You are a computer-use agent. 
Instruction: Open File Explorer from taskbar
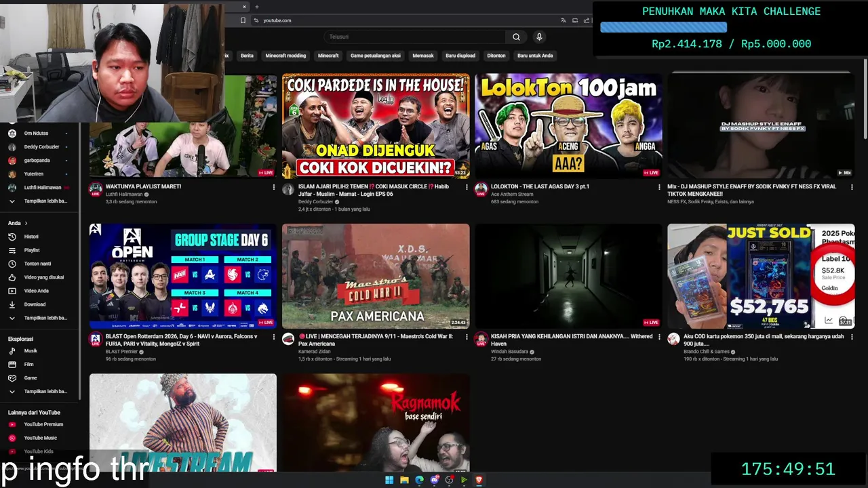pos(404,480)
